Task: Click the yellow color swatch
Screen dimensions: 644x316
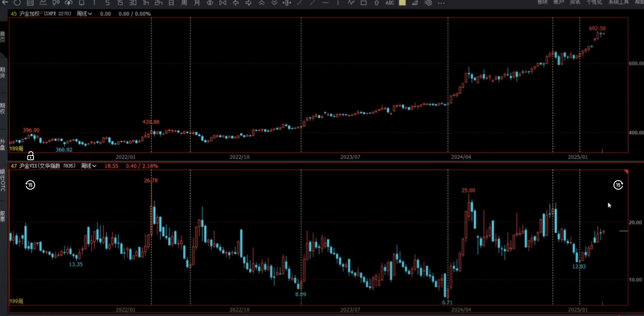Action: point(402,3)
